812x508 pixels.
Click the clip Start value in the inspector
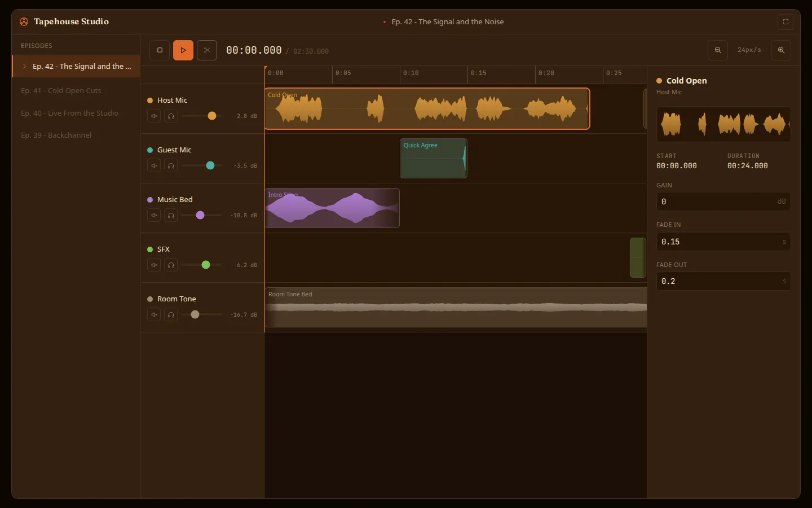(x=676, y=166)
